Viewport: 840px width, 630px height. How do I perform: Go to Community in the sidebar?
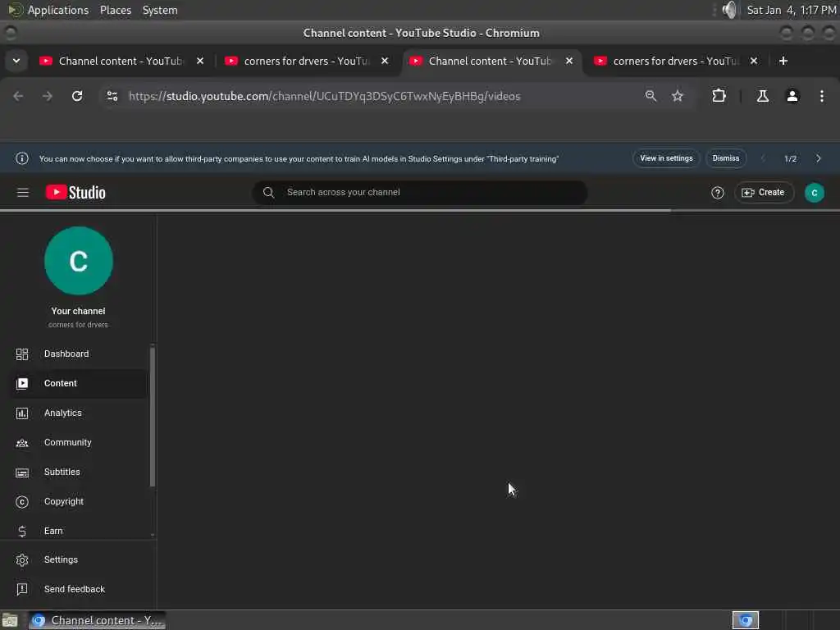tap(78, 442)
